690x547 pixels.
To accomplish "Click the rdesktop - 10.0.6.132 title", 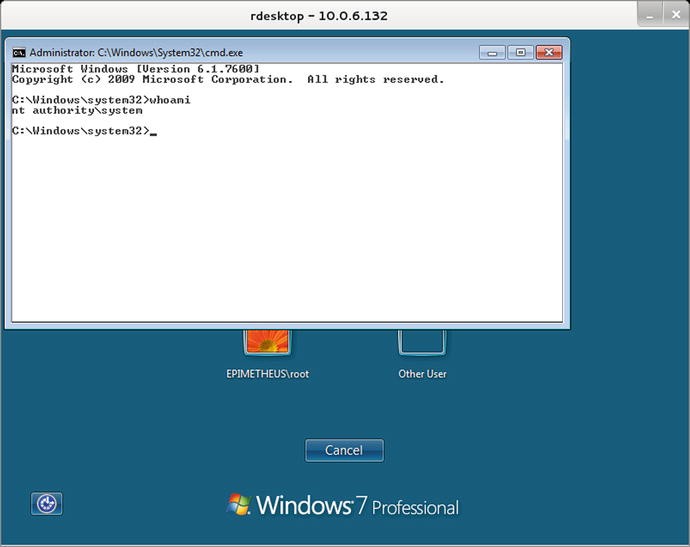I will tap(319, 16).
